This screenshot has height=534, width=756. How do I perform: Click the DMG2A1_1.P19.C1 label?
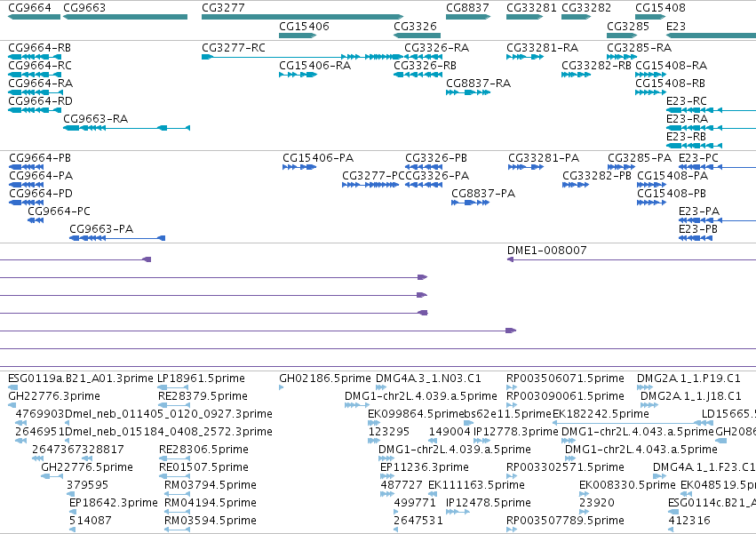(x=688, y=379)
